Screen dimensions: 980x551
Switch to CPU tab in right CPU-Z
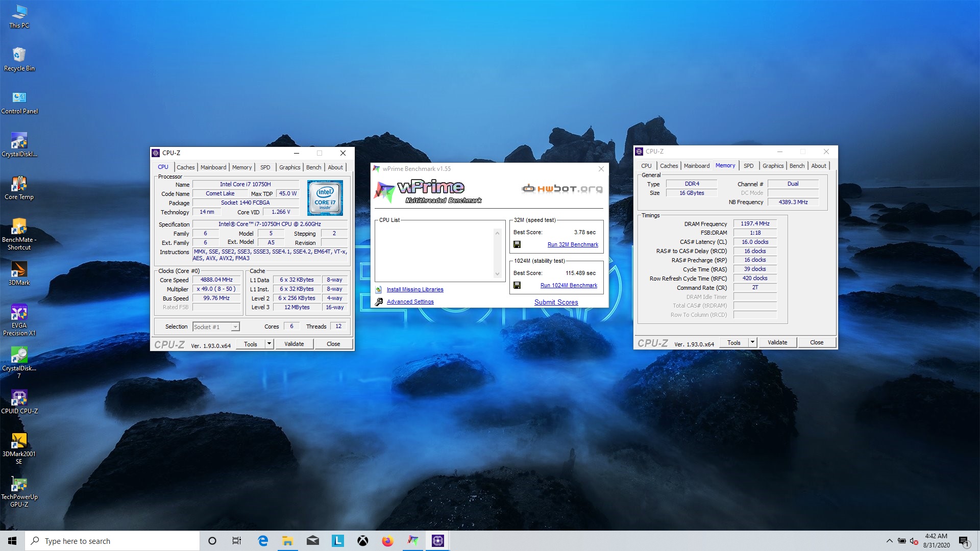click(646, 166)
